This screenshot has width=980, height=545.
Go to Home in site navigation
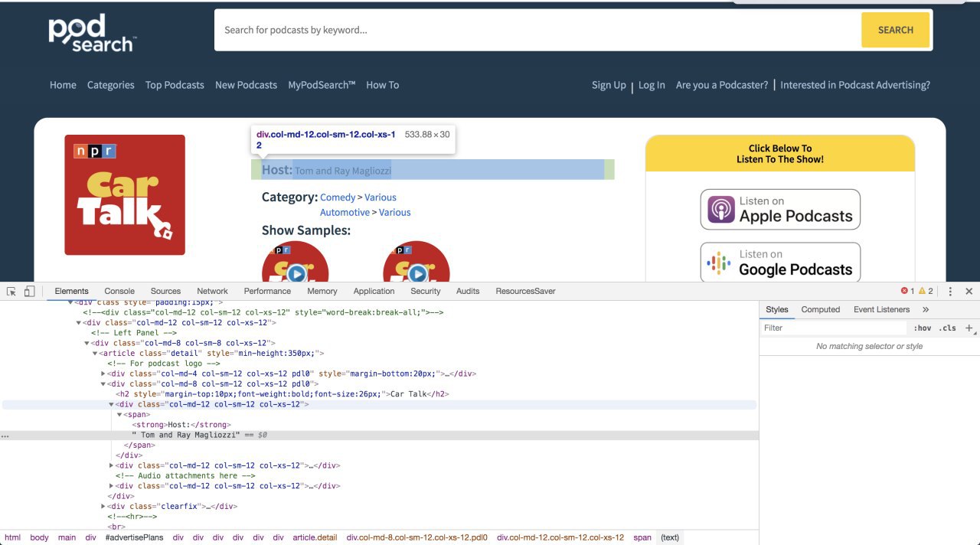tap(63, 85)
